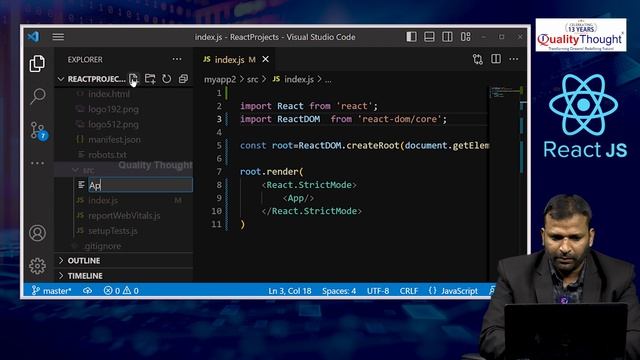Show additional views ellipsis in activity bar

click(x=38, y=163)
